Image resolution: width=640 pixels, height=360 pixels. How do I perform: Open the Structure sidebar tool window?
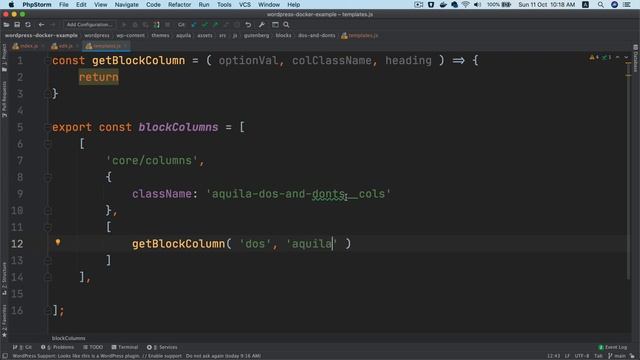click(x=4, y=278)
